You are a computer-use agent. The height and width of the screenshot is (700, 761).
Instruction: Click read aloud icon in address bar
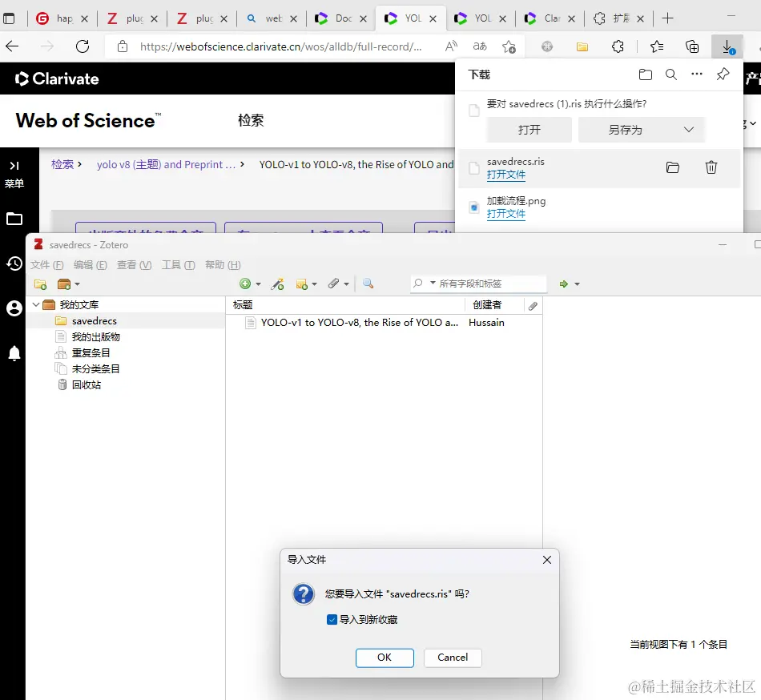coord(451,46)
